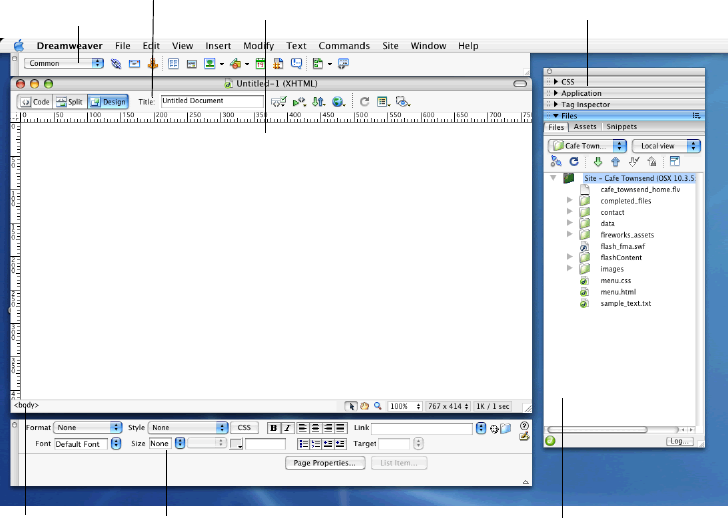Image resolution: width=728 pixels, height=518 pixels.
Task: Open the Insert menu
Action: [218, 46]
